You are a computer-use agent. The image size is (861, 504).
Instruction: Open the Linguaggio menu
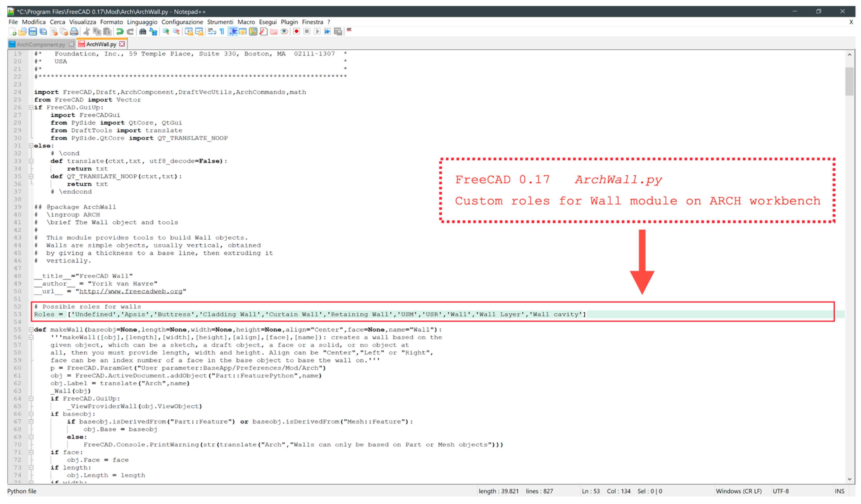[x=142, y=22]
